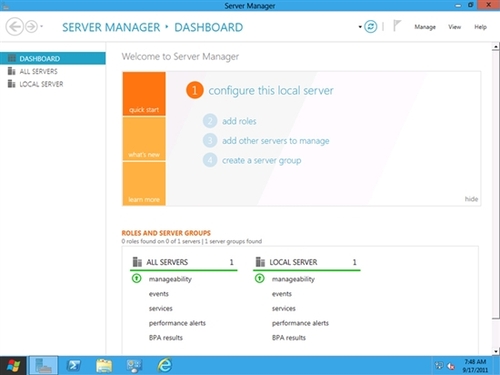
Task: Click the add roles link
Action: (x=239, y=121)
